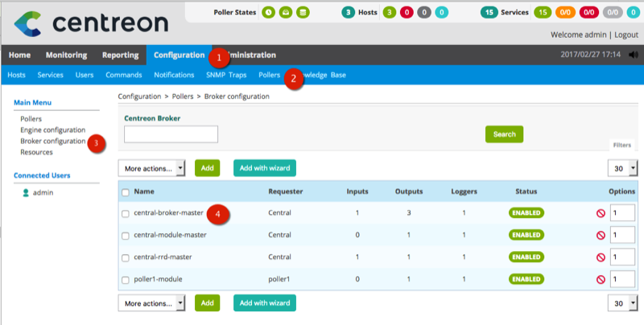Open the bottom More actions dropdown
The image size is (644, 325).
coord(152,302)
